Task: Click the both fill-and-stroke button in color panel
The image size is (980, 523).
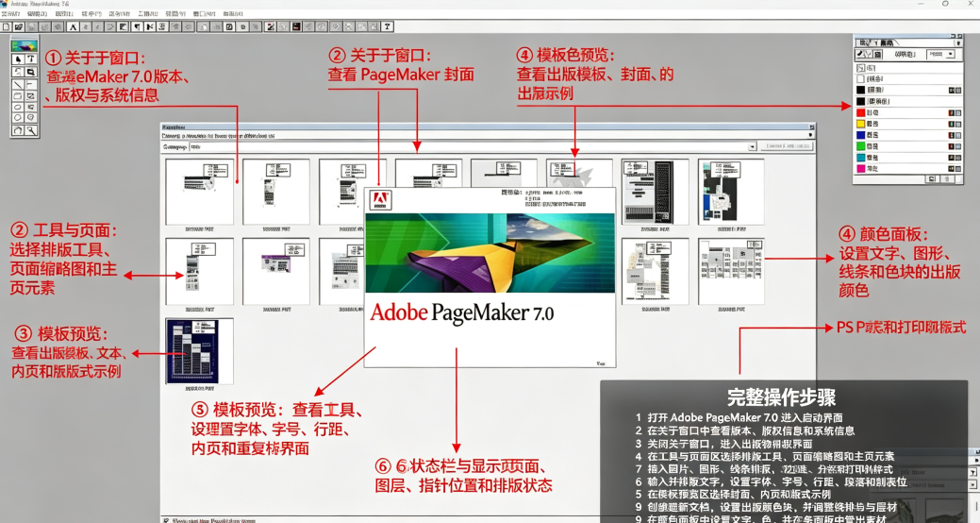Action: tap(877, 55)
